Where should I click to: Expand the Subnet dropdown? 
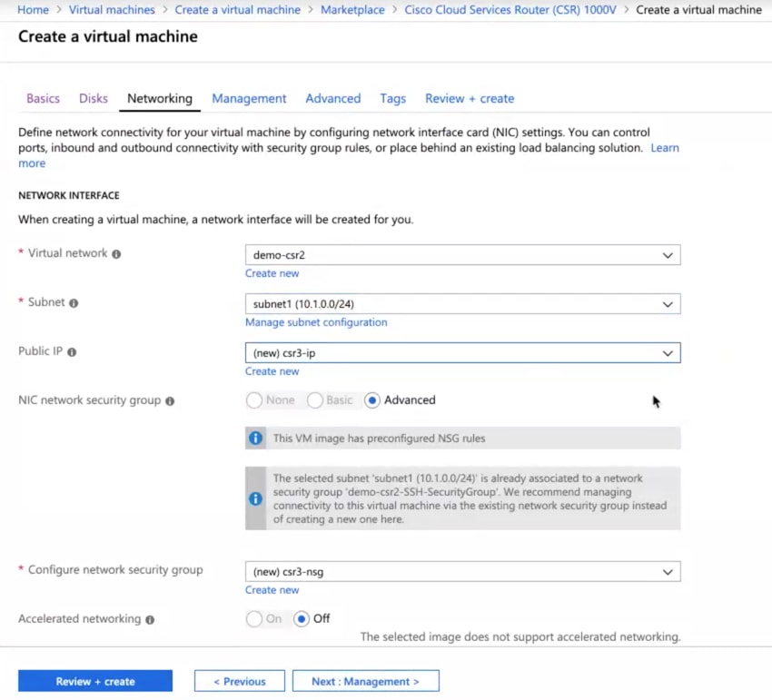pos(462,304)
